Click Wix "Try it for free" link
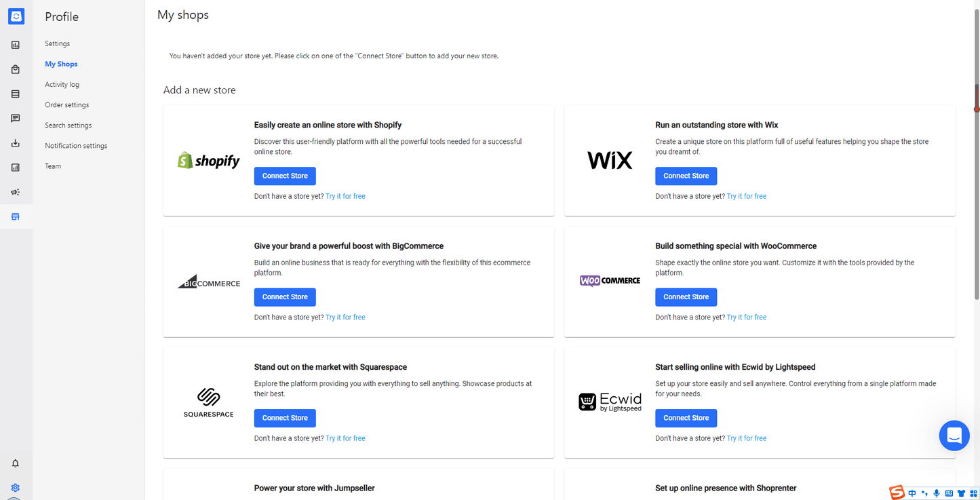980x500 pixels. [x=747, y=196]
